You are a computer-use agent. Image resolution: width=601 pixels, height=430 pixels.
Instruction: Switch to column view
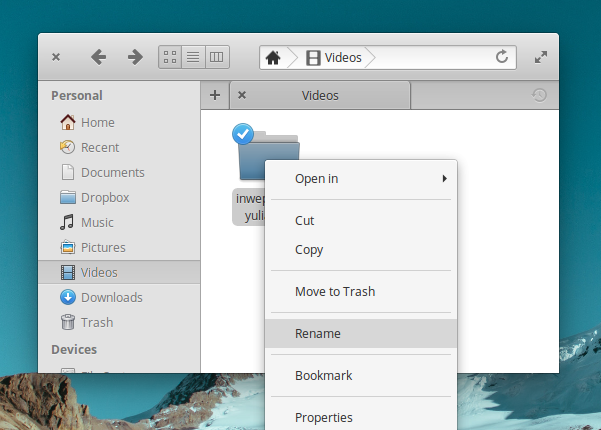217,57
